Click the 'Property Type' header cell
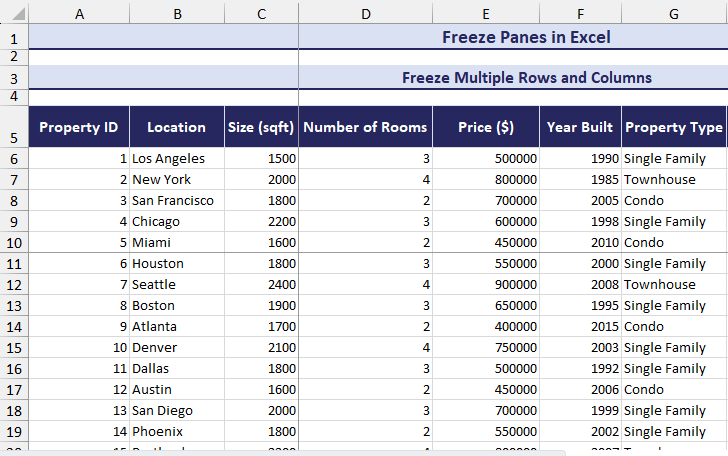Screen dimensions: 728x456 673,127
